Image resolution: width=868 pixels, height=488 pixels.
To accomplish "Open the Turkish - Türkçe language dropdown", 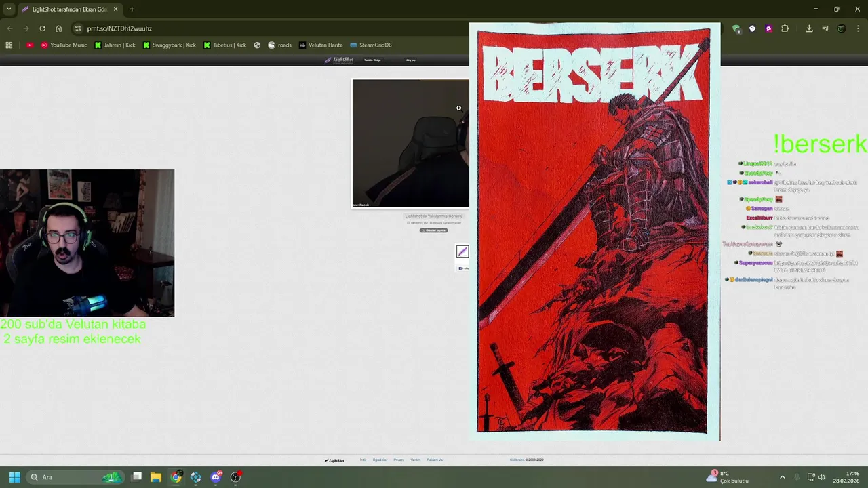I will [x=372, y=60].
